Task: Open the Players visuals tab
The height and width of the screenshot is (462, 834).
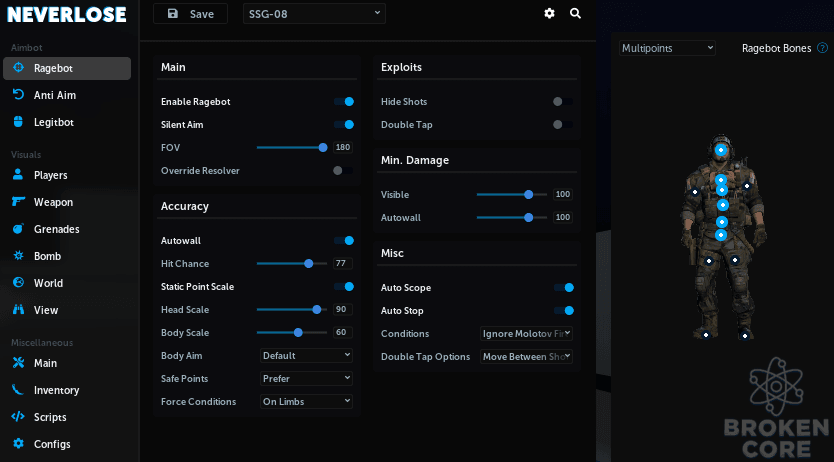Action: click(x=51, y=175)
